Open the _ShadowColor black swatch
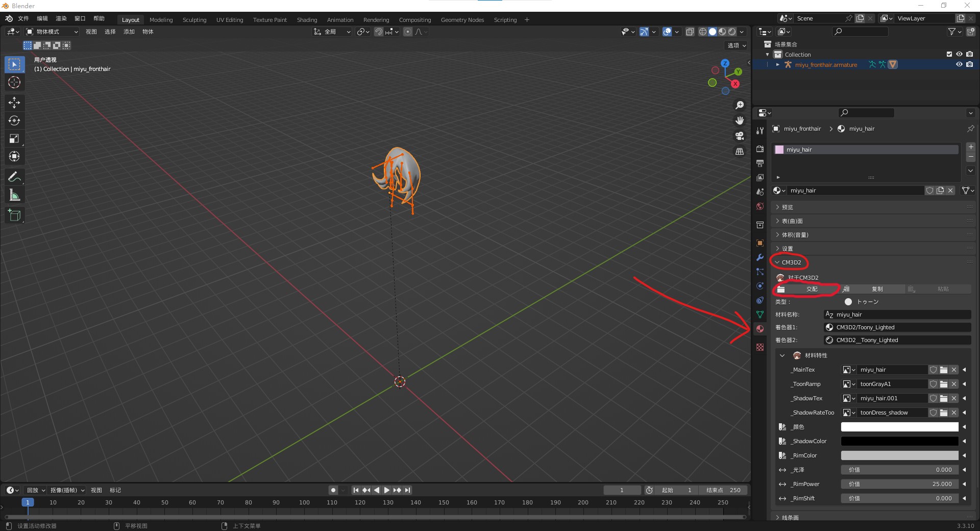This screenshot has width=980, height=531. pyautogui.click(x=899, y=441)
